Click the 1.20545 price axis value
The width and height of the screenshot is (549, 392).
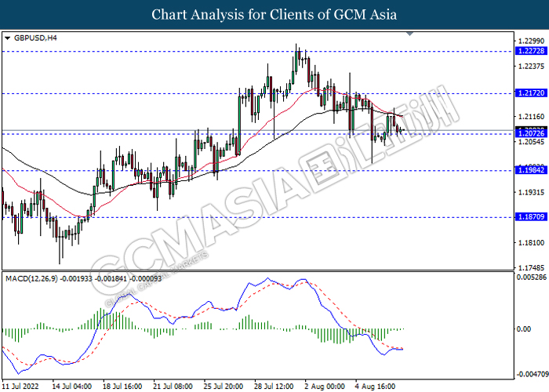click(531, 142)
